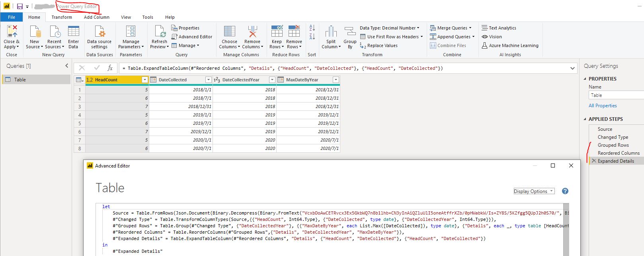Switch to the Tools tab

point(148,17)
